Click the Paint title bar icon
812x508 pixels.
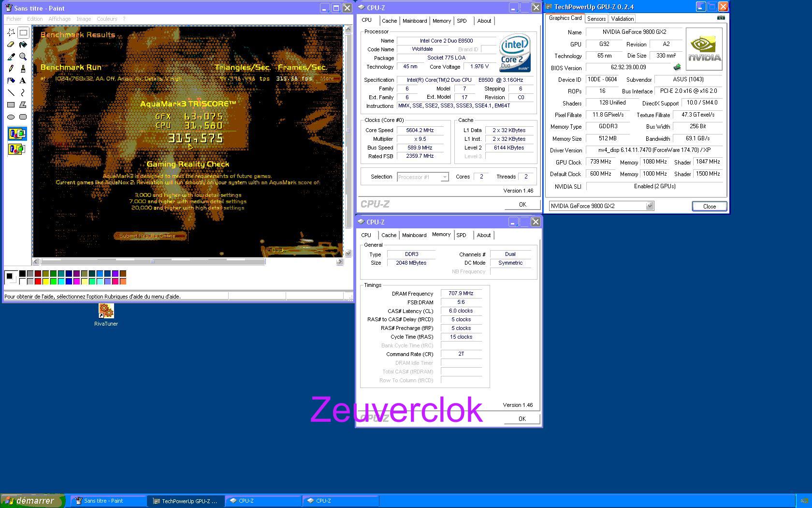(x=9, y=8)
